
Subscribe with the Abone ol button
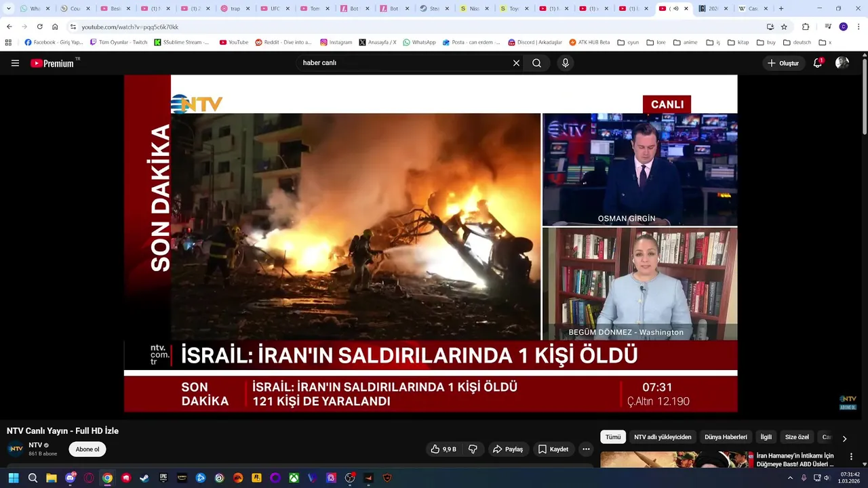(87, 449)
